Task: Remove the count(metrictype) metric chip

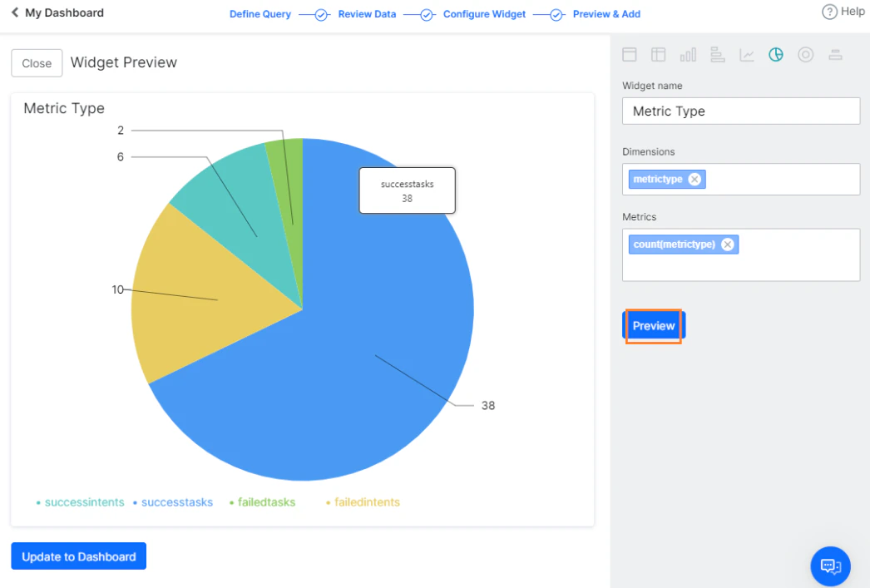Action: tap(728, 244)
